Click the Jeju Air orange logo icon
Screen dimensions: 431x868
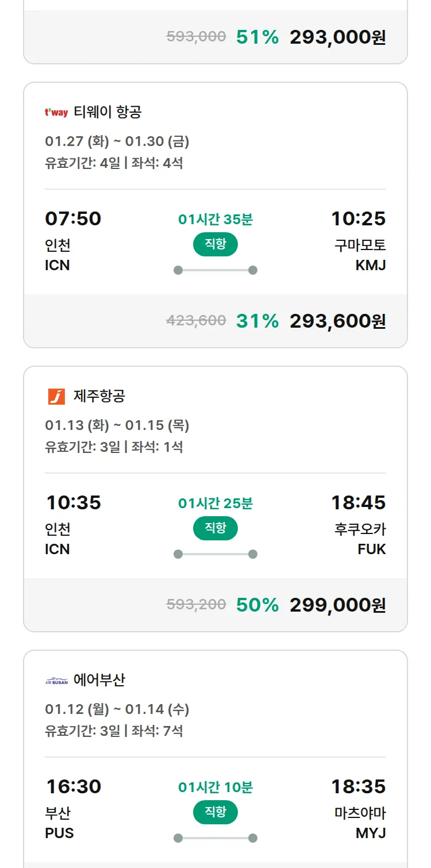click(56, 397)
